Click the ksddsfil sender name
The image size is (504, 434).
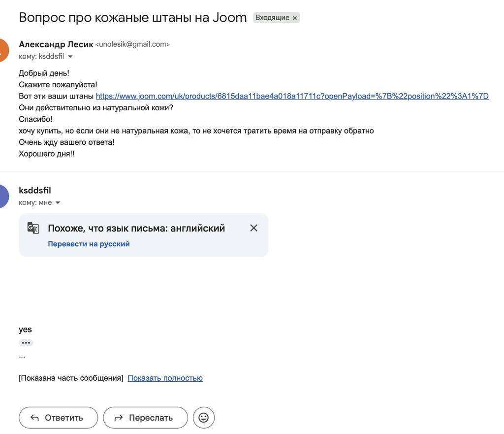34,191
